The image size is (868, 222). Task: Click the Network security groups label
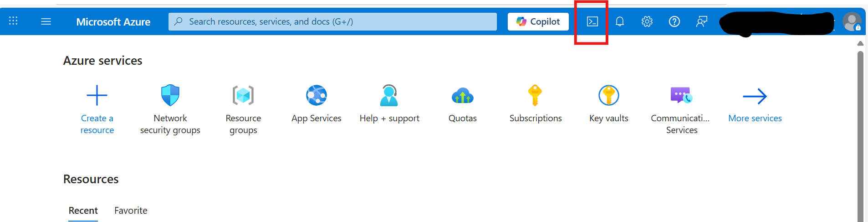coord(170,124)
